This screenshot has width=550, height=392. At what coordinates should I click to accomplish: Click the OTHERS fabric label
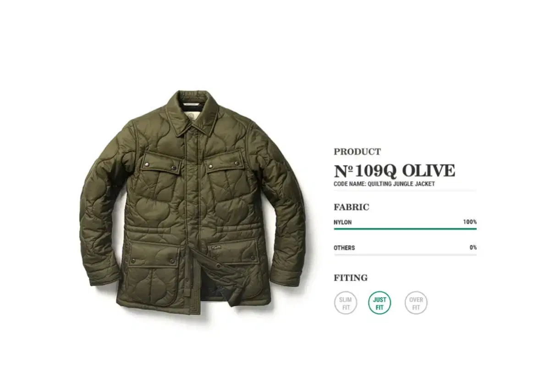point(344,248)
